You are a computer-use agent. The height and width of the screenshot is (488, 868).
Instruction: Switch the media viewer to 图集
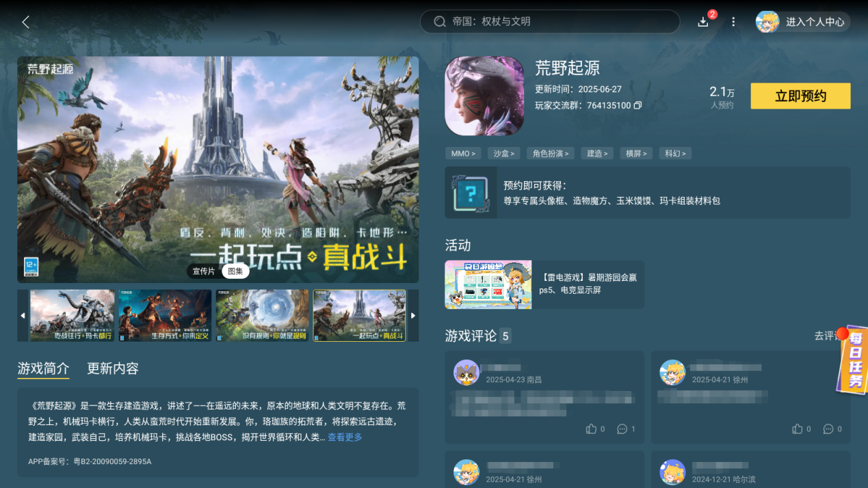tap(235, 271)
